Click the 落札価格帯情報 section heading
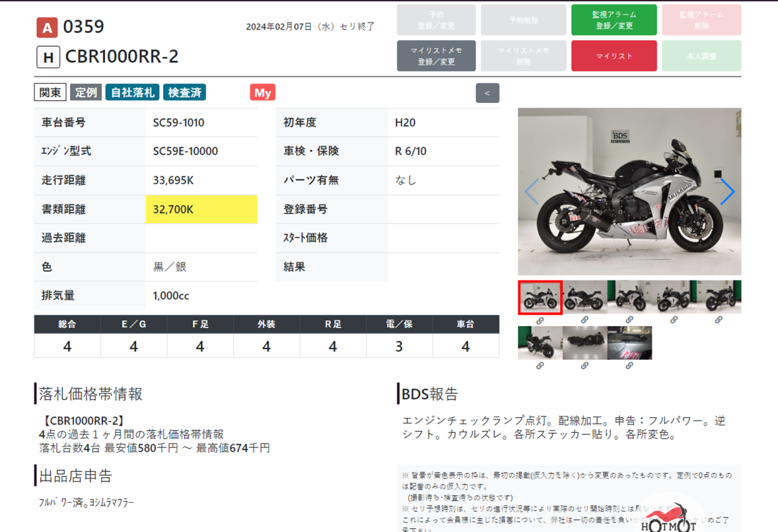 91,394
